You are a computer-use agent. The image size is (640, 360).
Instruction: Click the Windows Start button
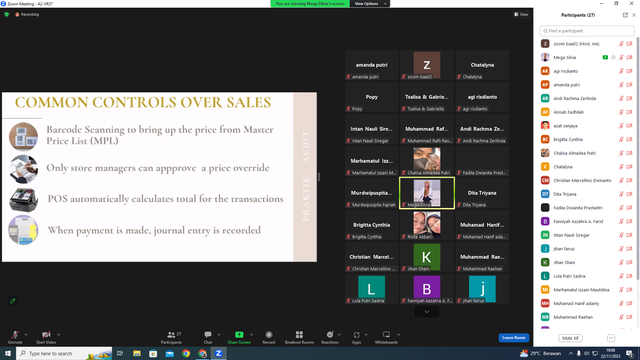[8, 353]
